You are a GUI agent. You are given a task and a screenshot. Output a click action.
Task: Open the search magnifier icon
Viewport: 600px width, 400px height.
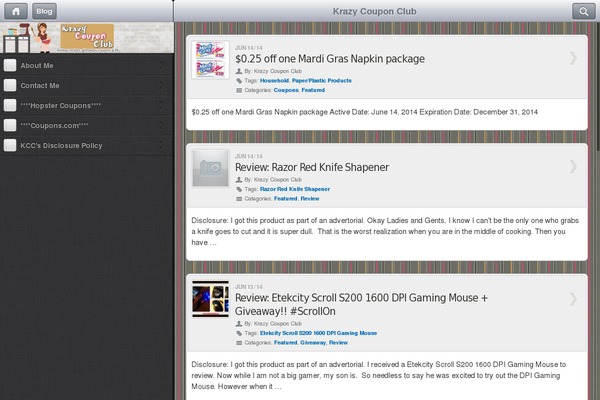(584, 11)
